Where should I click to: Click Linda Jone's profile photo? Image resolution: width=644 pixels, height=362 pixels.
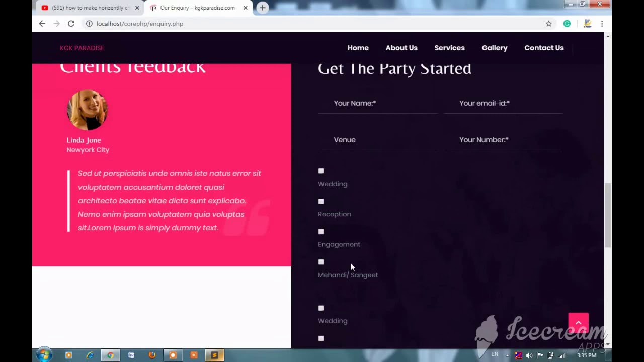coord(87,110)
